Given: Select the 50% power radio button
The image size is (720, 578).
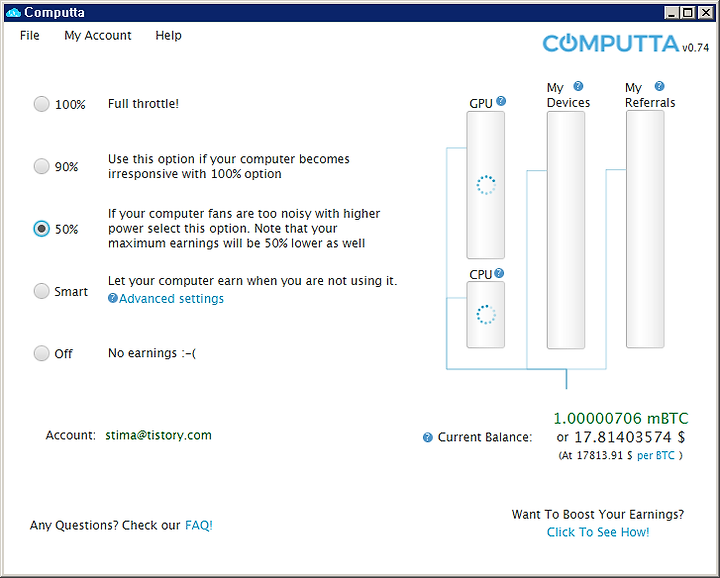Looking at the screenshot, I should tap(41, 229).
